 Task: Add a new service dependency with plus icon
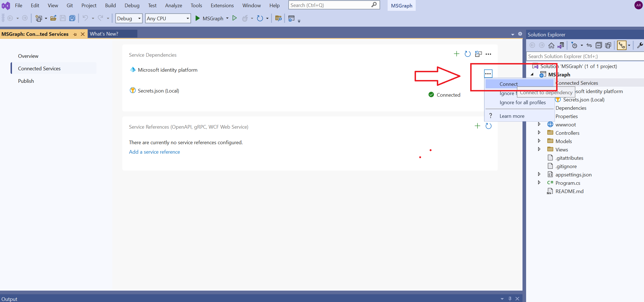tap(456, 54)
